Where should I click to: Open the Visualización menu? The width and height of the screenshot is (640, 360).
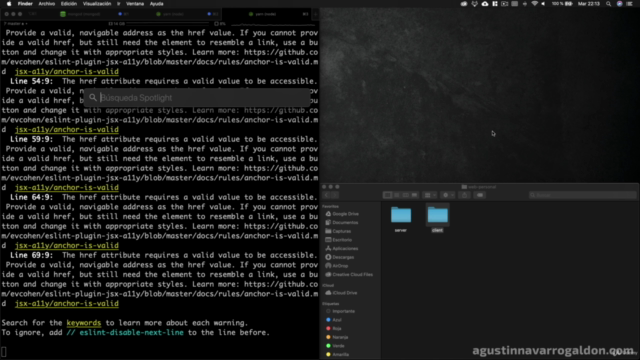tap(97, 4)
